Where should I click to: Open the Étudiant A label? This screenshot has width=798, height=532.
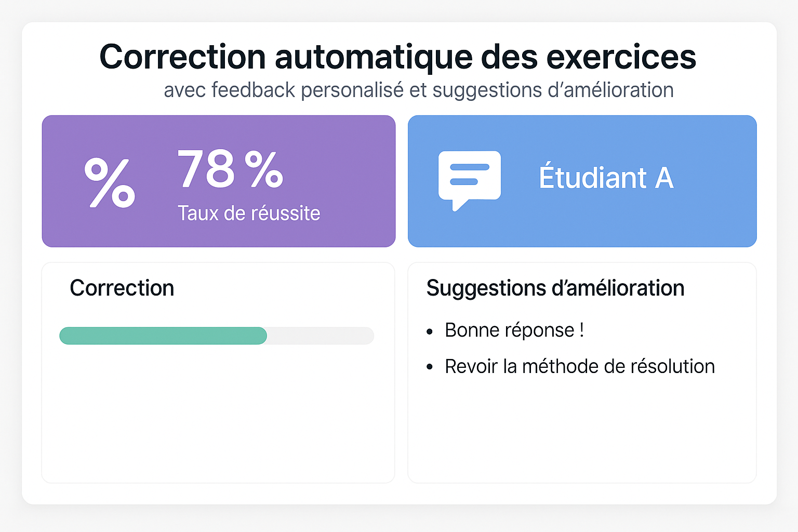[x=606, y=178]
